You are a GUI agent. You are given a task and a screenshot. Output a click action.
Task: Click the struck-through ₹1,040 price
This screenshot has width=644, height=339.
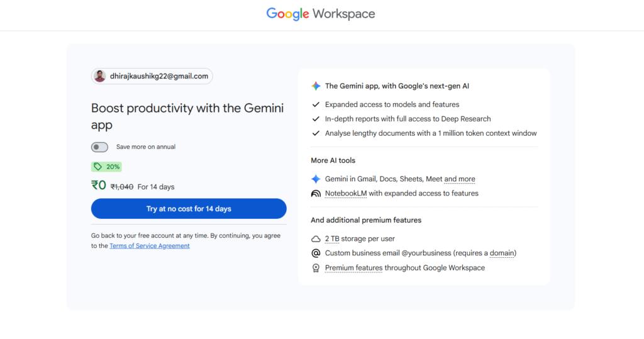click(122, 187)
